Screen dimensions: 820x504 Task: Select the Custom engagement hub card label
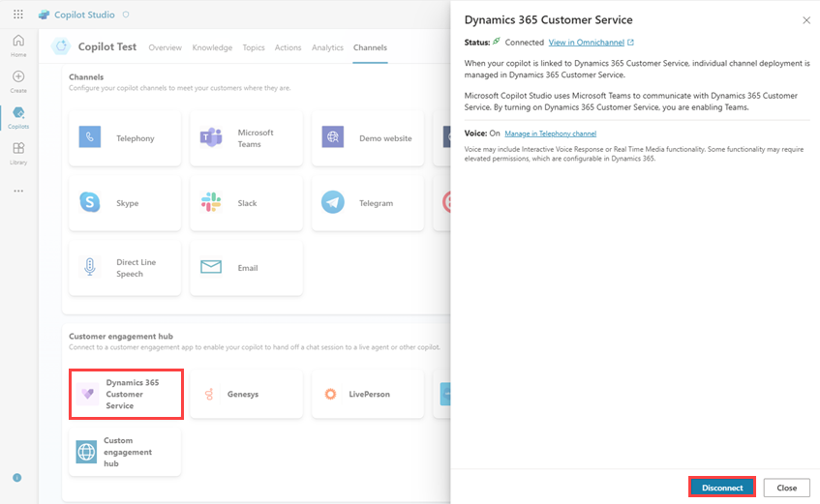tap(128, 452)
